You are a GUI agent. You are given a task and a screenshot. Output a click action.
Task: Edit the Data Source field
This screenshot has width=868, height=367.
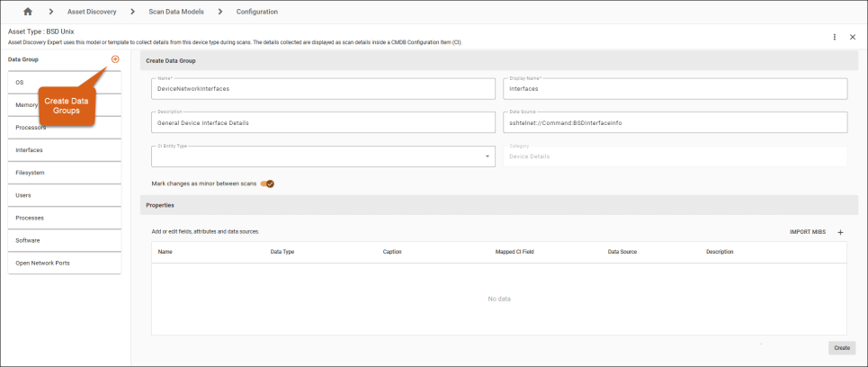pyautogui.click(x=675, y=122)
